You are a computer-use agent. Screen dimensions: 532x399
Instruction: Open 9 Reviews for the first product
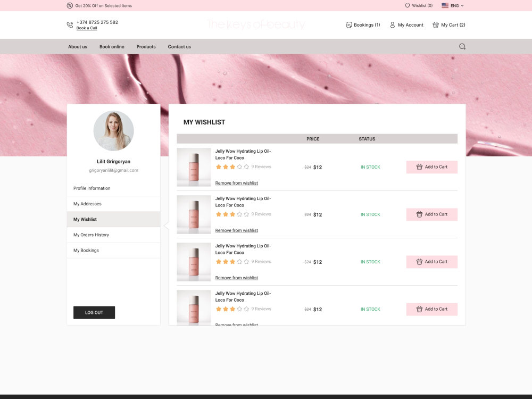click(261, 167)
